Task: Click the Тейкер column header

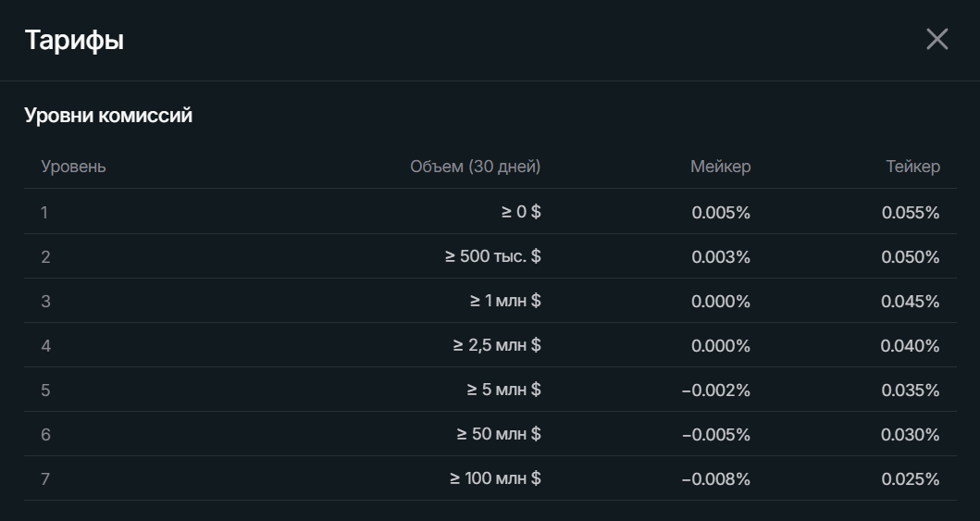Action: tap(912, 167)
